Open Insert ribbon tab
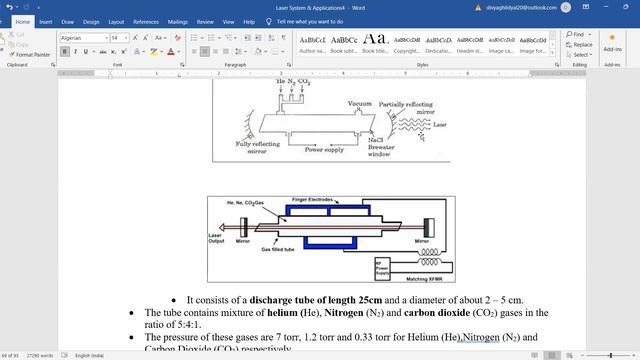The image size is (640, 360). click(46, 22)
